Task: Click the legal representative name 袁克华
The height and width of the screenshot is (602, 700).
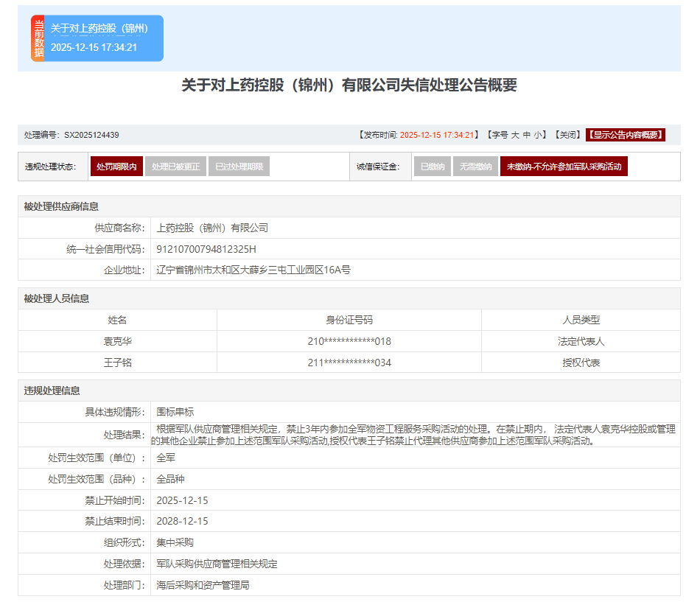Action: pos(117,341)
